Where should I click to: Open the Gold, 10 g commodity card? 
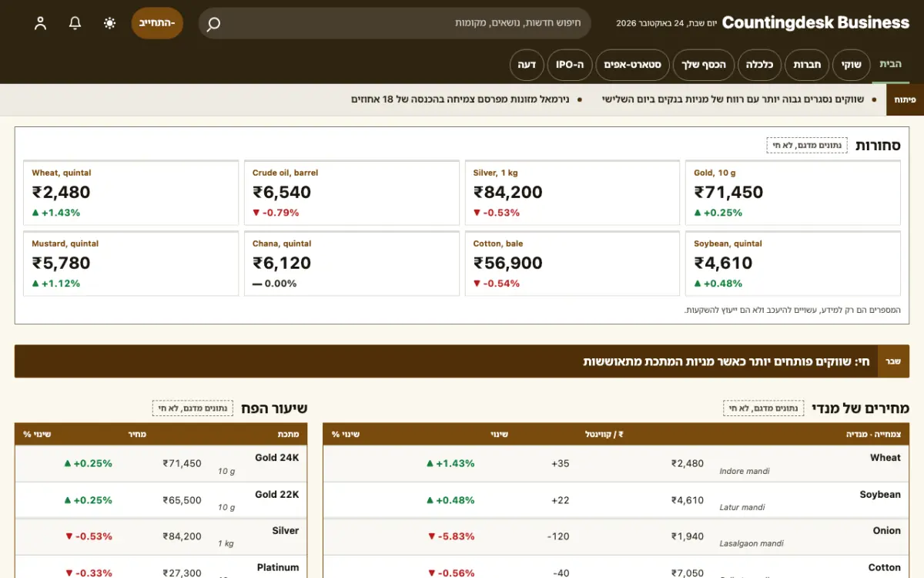click(x=793, y=193)
